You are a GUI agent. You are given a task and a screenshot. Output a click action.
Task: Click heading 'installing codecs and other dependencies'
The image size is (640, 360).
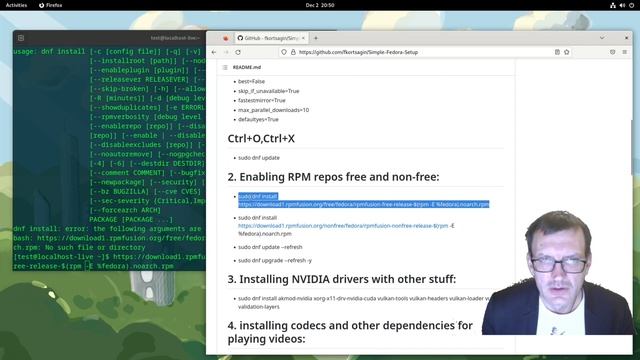click(350, 332)
